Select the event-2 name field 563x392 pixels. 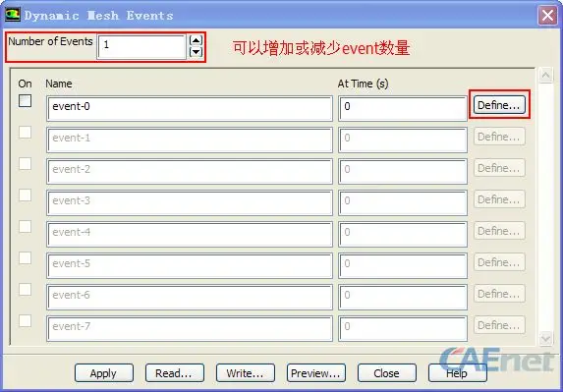point(190,171)
